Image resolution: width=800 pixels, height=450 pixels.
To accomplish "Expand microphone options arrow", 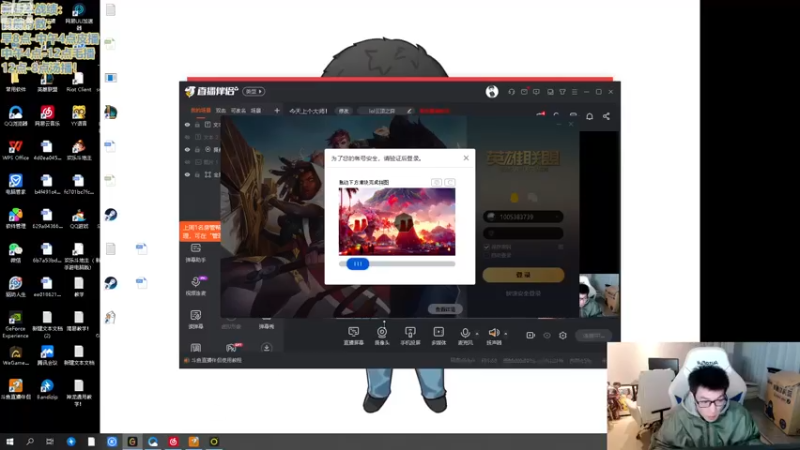I will point(477,334).
